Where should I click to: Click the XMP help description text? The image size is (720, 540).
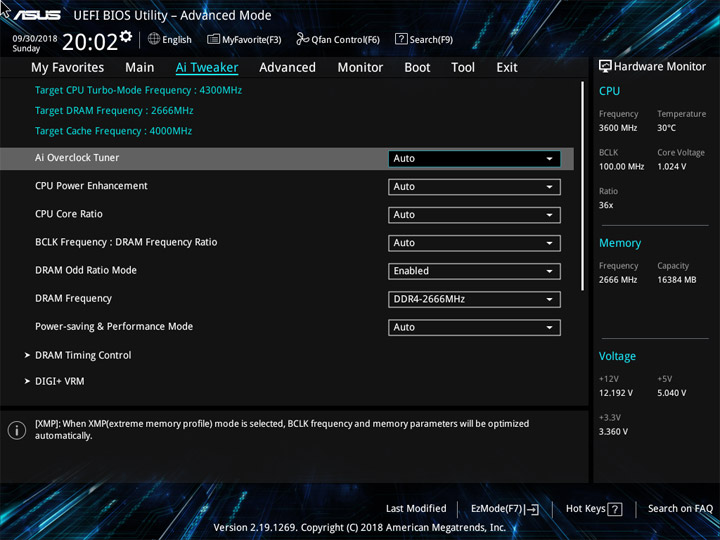tap(282, 430)
